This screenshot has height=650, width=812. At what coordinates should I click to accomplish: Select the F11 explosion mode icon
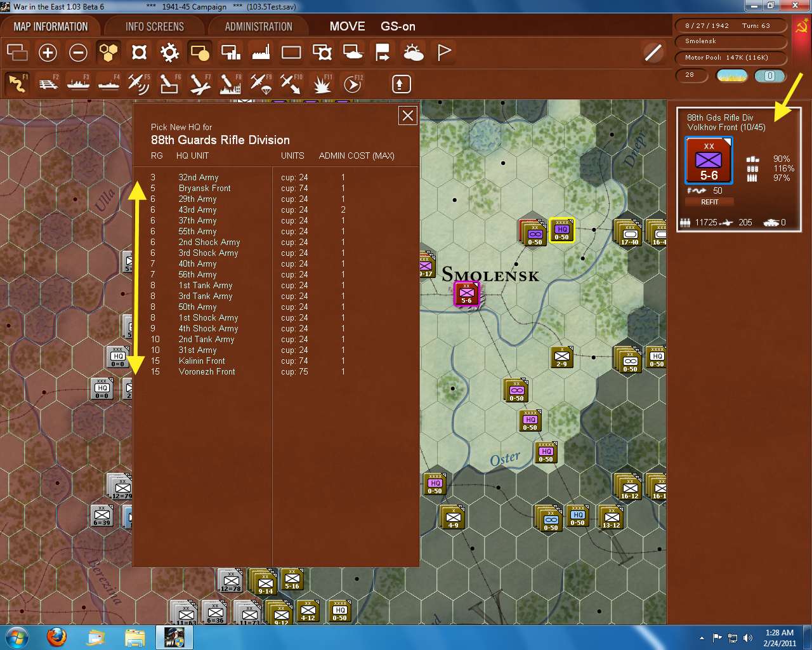pos(322,84)
